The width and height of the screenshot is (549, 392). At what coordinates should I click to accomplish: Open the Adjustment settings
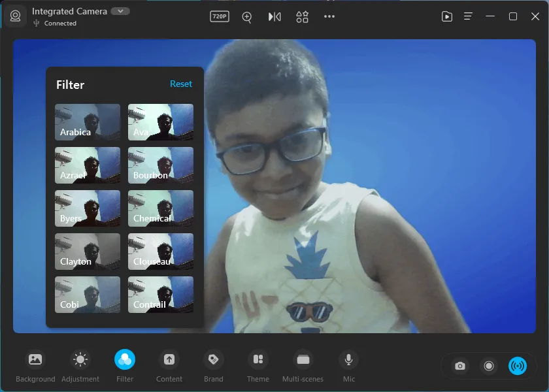(x=80, y=359)
